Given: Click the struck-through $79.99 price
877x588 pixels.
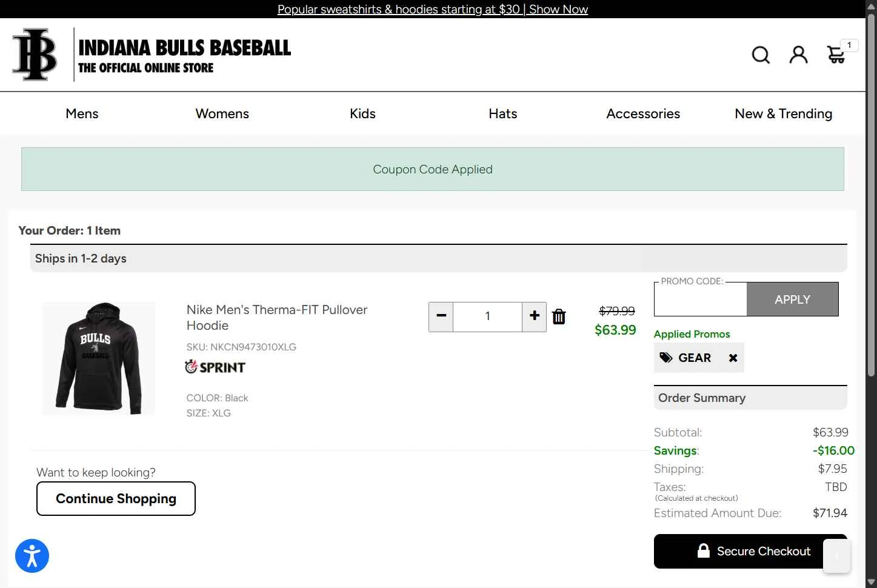Looking at the screenshot, I should point(617,311).
